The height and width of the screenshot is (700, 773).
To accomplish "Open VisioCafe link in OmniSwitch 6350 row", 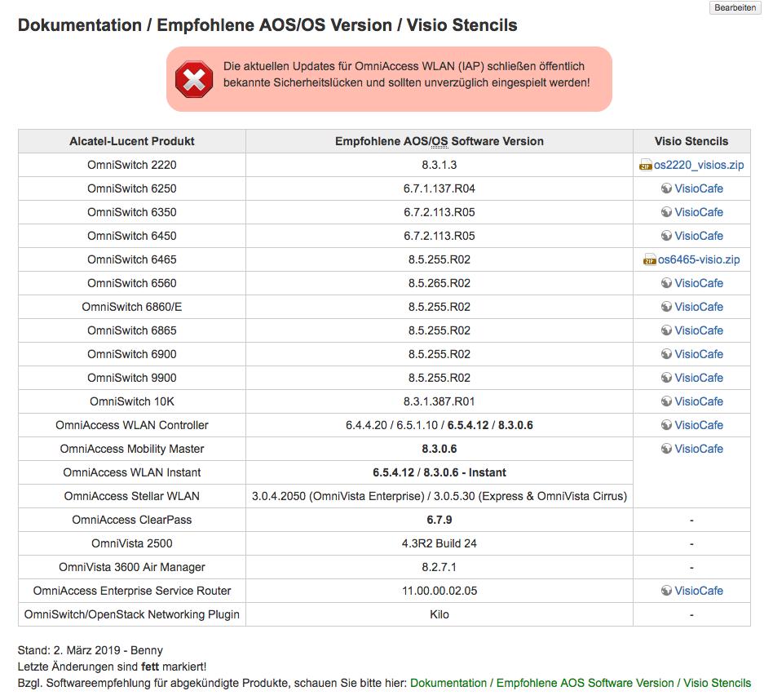I will pos(699,212).
